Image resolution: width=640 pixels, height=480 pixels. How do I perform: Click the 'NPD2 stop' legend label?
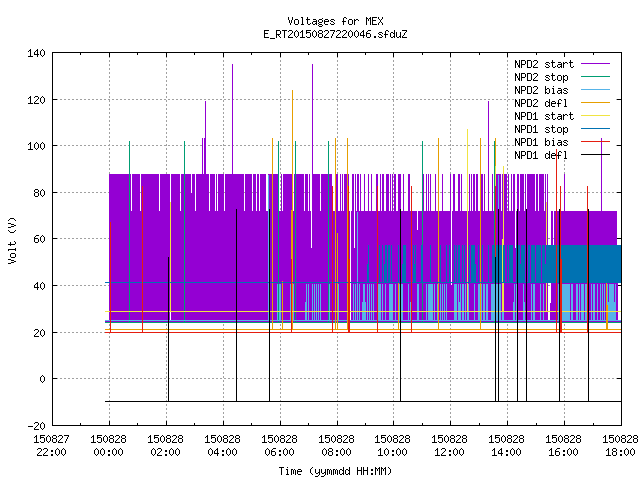[541, 77]
